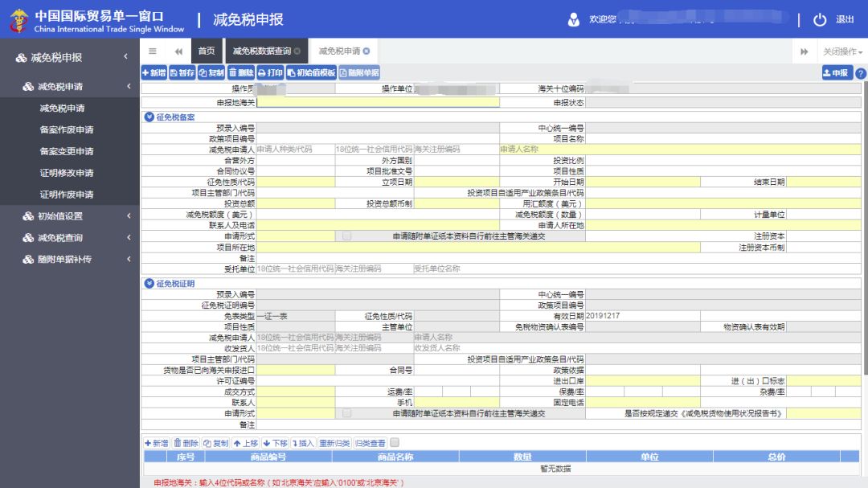Viewport: 868px width, 488px height.
Task: Enable the 申请形式 checkbox in 征免税证明 section
Action: pos(346,414)
